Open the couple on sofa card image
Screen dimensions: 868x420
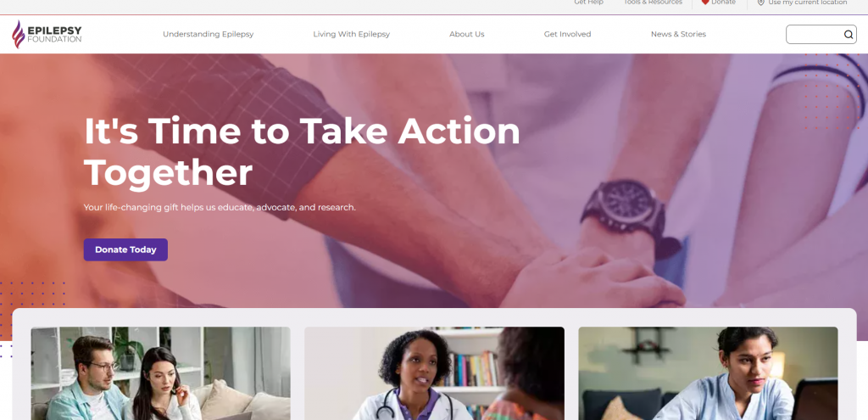[x=160, y=373]
